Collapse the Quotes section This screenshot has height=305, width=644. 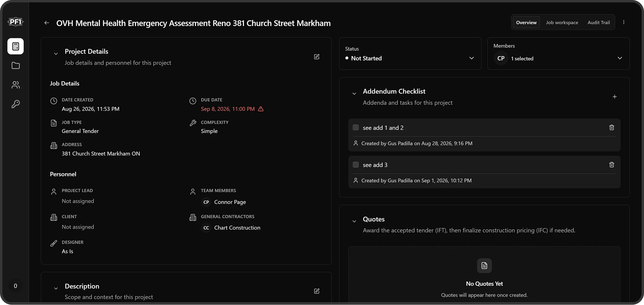click(x=354, y=221)
